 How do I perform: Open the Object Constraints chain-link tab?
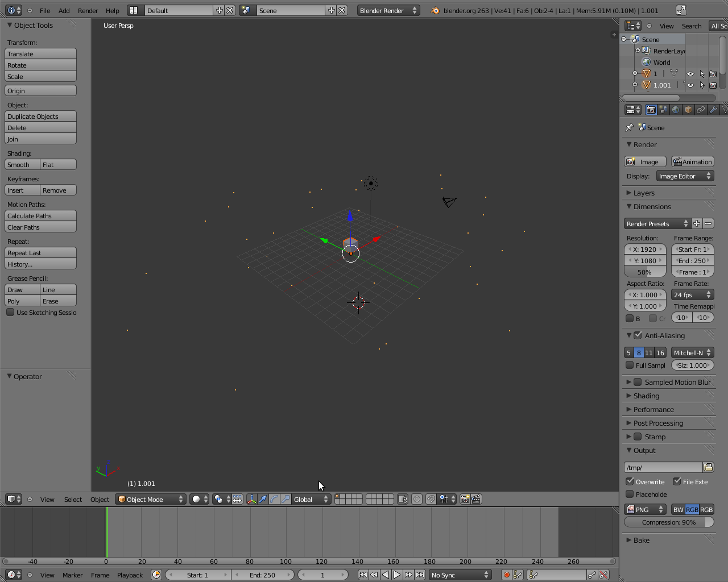point(701,110)
